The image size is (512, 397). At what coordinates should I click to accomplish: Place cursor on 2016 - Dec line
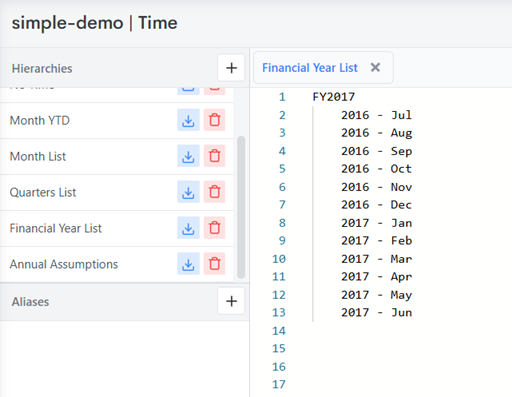376,205
